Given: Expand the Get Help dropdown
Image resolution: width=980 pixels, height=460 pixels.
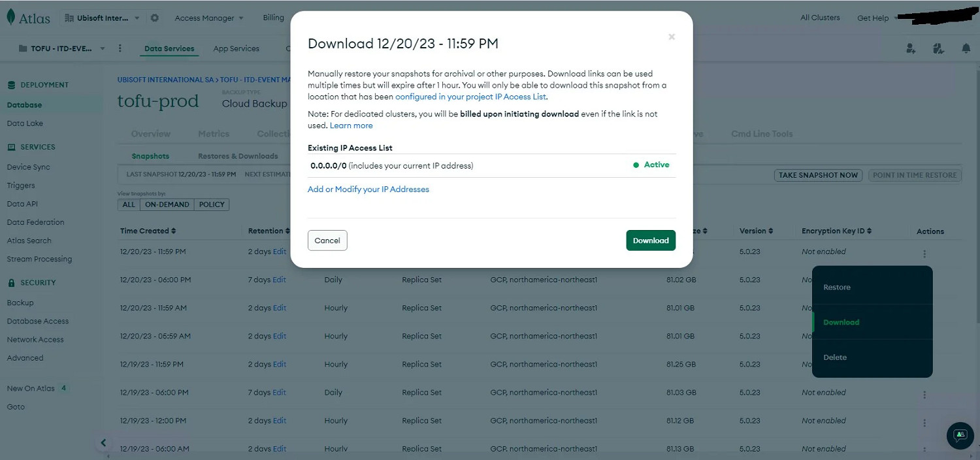Looking at the screenshot, I should [876, 18].
